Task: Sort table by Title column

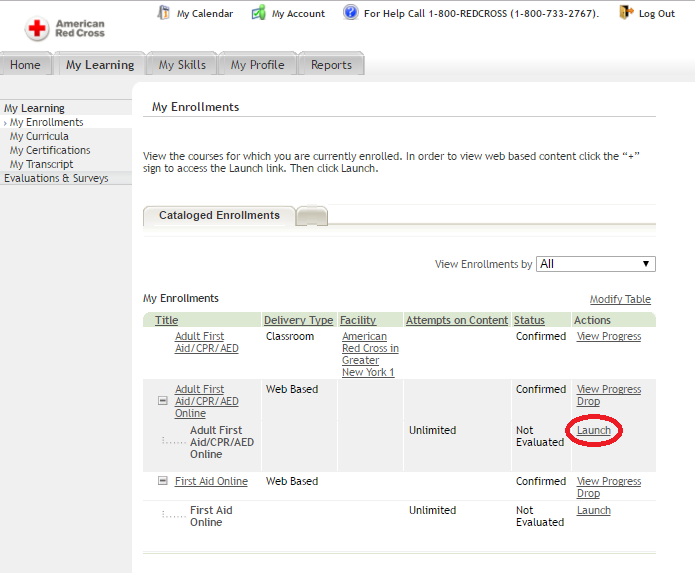Action: (x=167, y=320)
